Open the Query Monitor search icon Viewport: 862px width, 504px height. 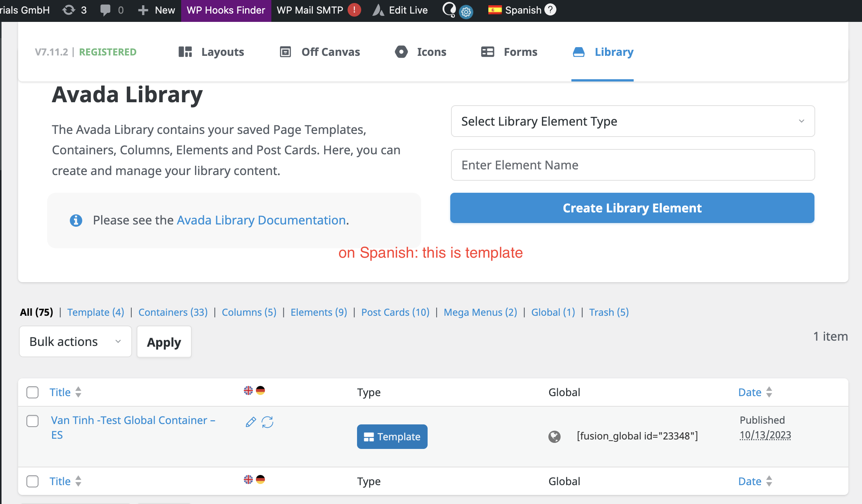449,9
